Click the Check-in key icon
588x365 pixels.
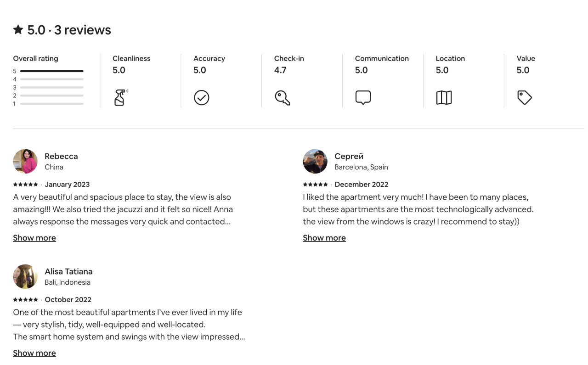point(282,97)
